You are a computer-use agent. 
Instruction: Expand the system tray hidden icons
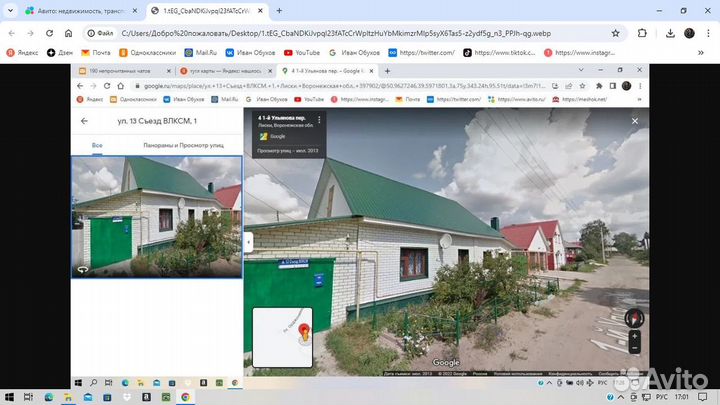621,397
